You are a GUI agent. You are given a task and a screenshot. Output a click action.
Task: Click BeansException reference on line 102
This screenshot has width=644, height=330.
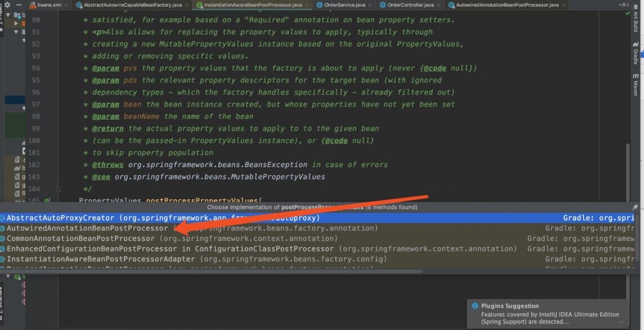click(x=276, y=165)
